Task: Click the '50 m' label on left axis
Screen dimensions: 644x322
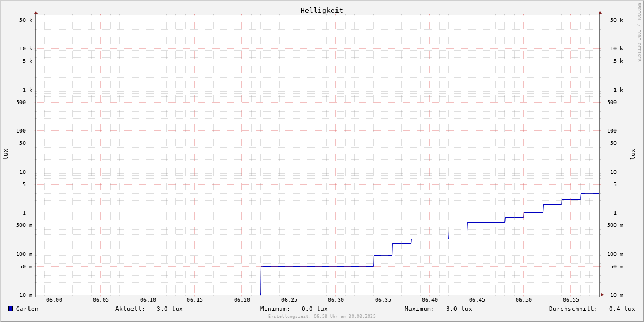Action: 26,267
